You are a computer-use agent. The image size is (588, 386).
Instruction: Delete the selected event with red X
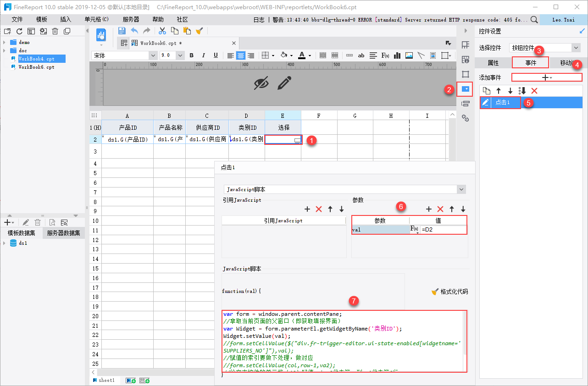point(534,91)
